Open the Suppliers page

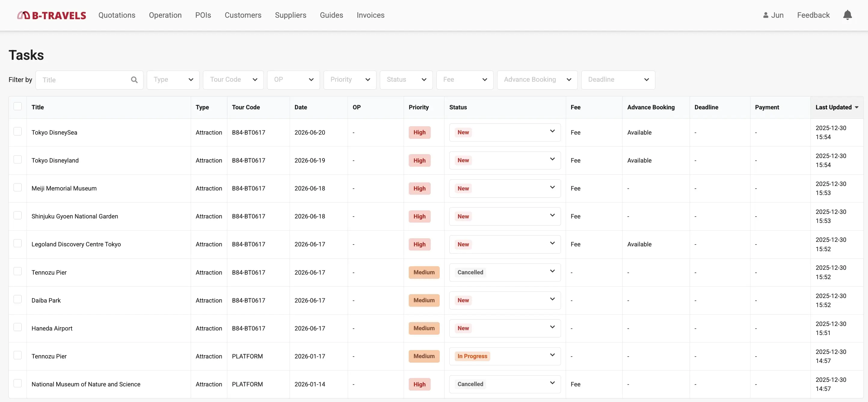point(291,15)
